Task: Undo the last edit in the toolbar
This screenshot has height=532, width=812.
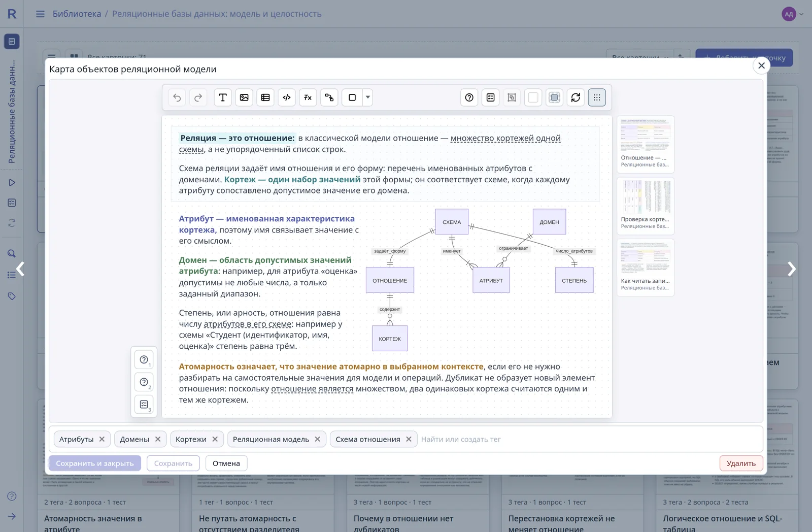Action: pos(177,97)
